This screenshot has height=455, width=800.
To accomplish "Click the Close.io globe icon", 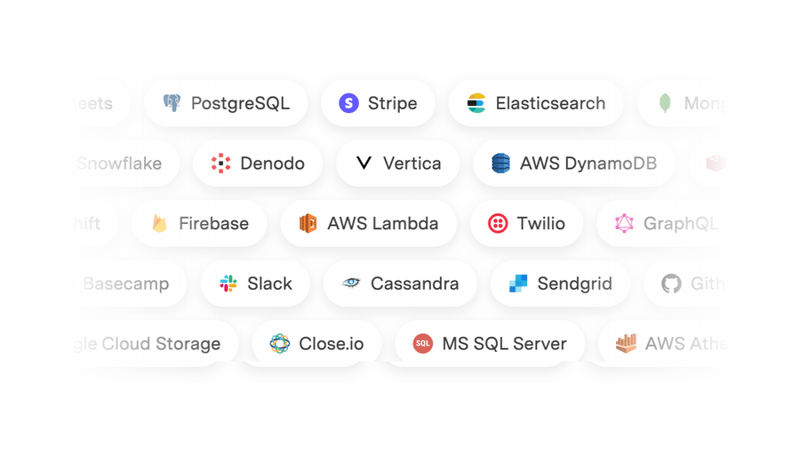I will click(280, 343).
